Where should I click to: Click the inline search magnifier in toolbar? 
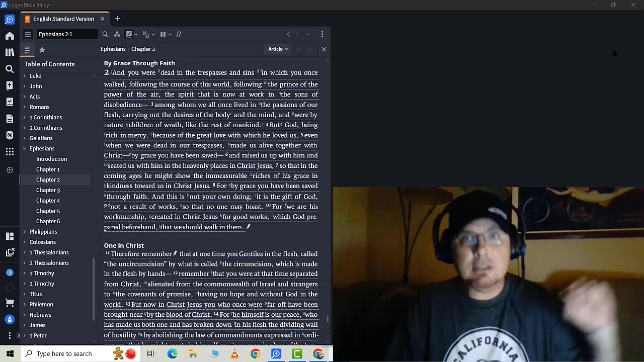click(105, 34)
